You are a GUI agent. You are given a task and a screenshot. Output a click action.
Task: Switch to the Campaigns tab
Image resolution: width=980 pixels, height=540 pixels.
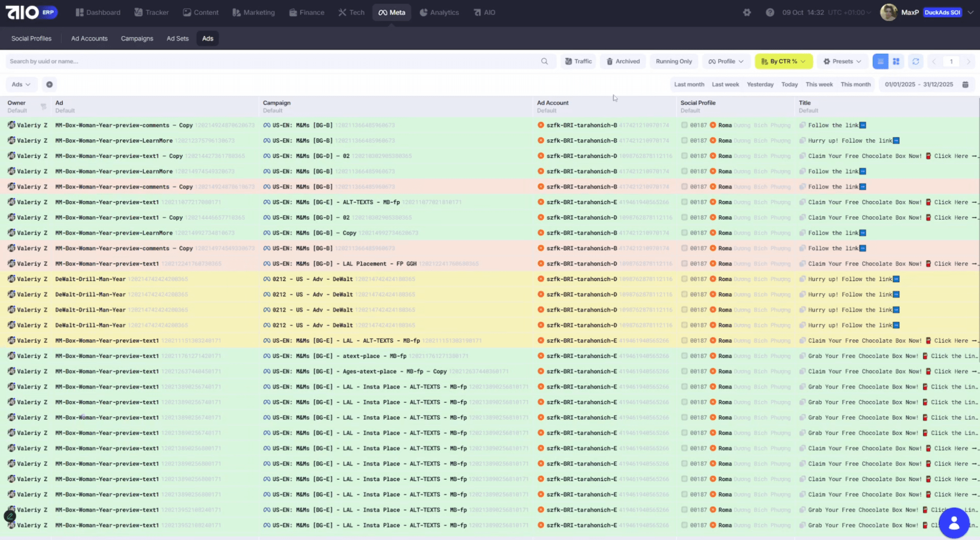tap(137, 38)
